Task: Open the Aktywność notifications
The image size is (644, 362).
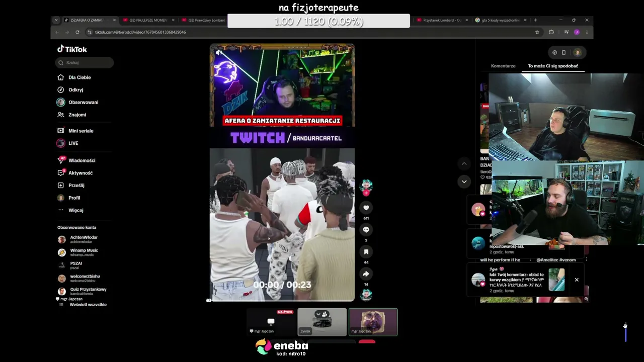Action: (75, 173)
